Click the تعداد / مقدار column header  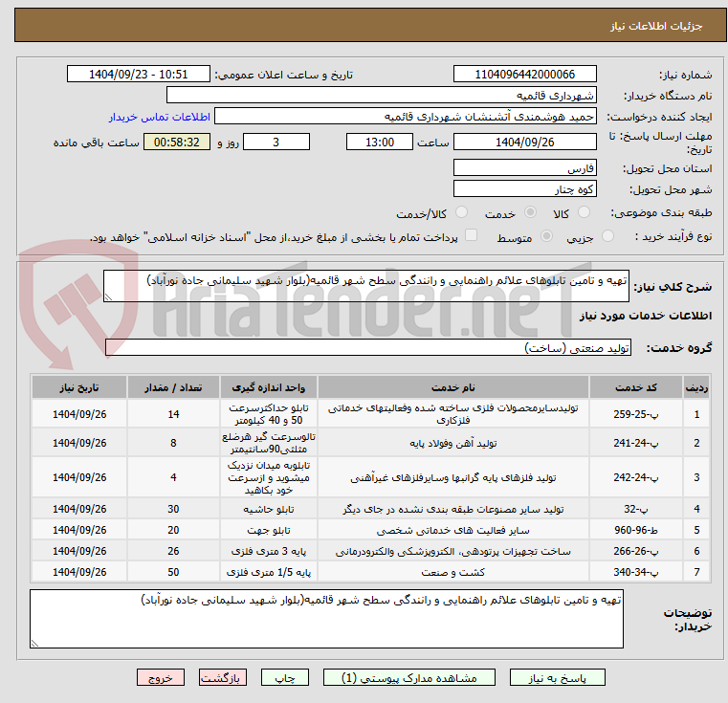pyautogui.click(x=173, y=387)
